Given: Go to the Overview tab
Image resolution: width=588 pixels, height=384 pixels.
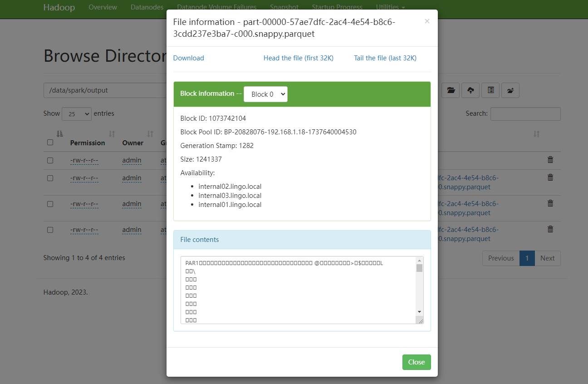Looking at the screenshot, I should pos(103,7).
